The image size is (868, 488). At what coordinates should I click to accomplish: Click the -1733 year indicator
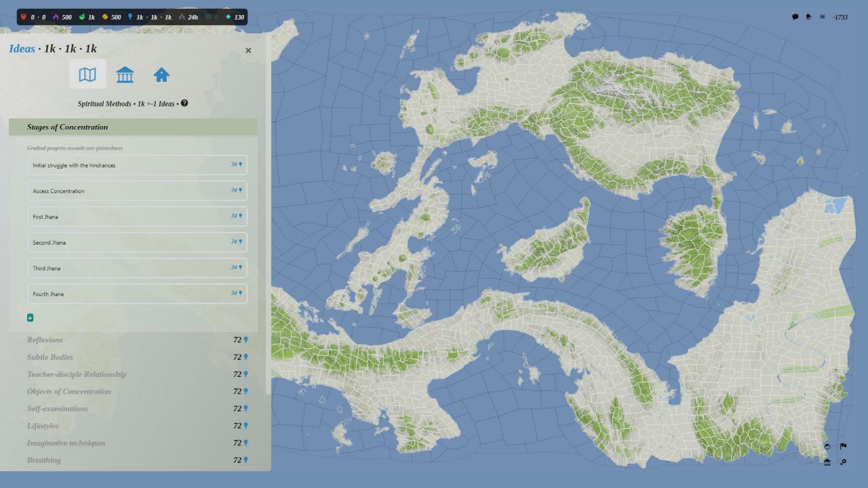[x=840, y=17]
